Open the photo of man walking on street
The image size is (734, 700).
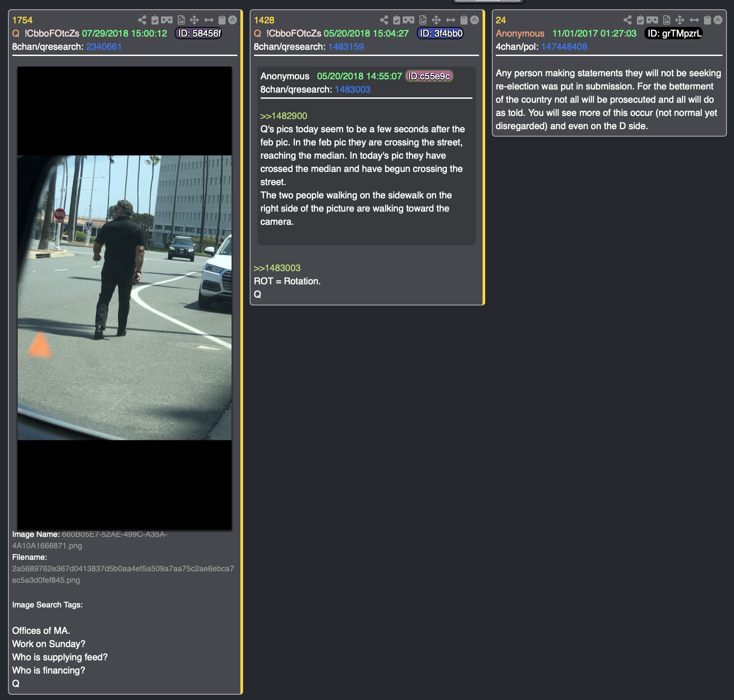coord(124,298)
